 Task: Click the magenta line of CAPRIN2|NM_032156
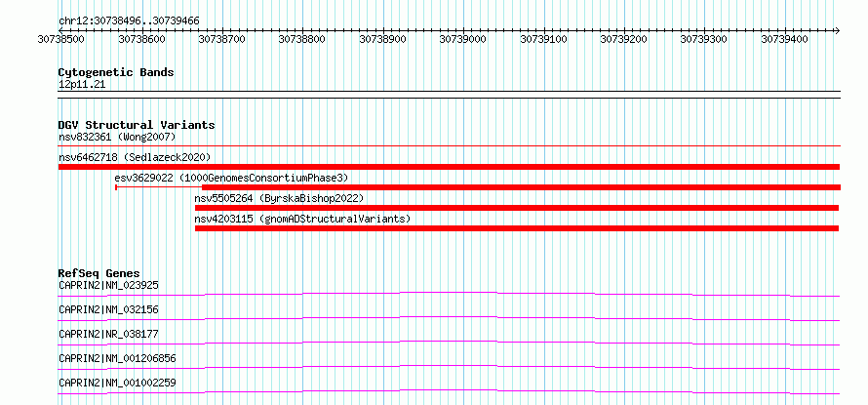click(x=449, y=318)
